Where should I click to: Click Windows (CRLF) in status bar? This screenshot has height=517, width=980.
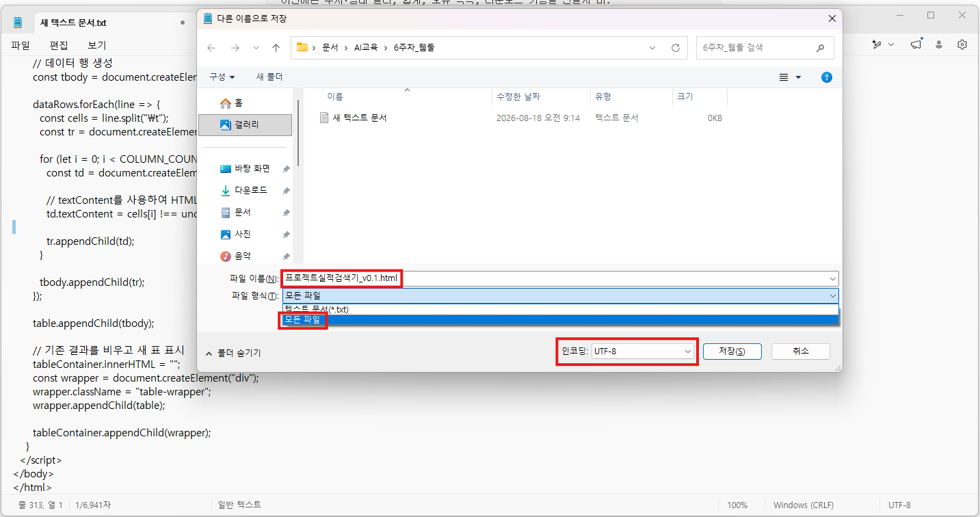click(x=804, y=505)
